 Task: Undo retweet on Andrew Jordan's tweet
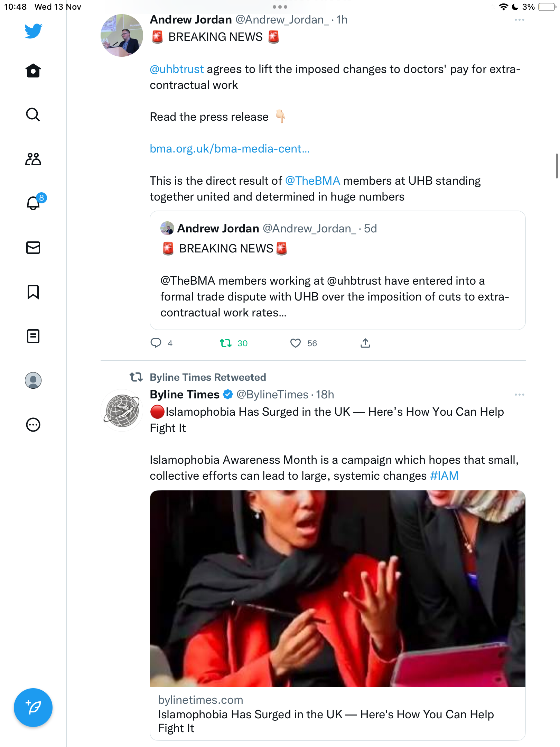click(x=234, y=343)
